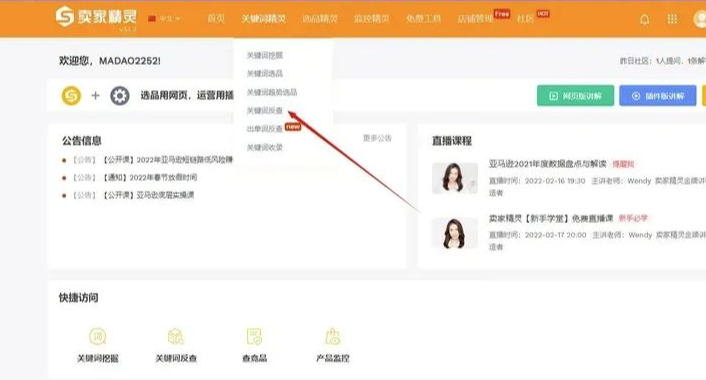Click the 快捷访问 heading
The height and width of the screenshot is (380, 706).
(x=79, y=298)
